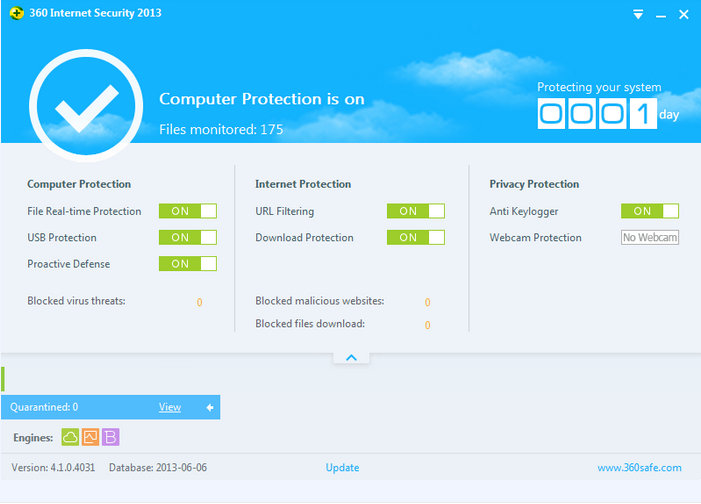
Task: Click the Update link
Action: [x=342, y=468]
